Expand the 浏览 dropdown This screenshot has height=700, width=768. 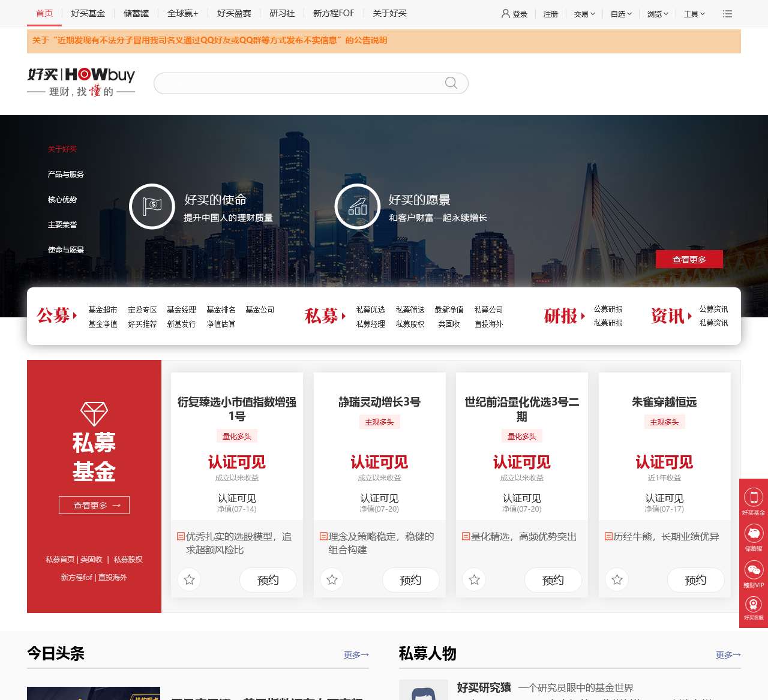click(x=658, y=14)
